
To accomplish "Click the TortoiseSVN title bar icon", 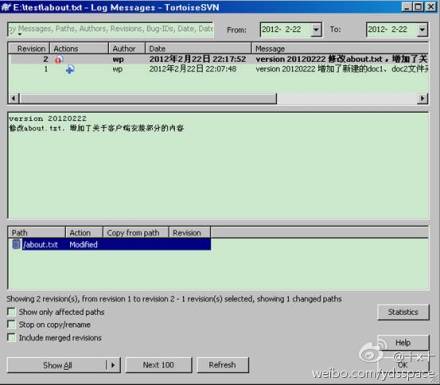I will click(x=6, y=7).
